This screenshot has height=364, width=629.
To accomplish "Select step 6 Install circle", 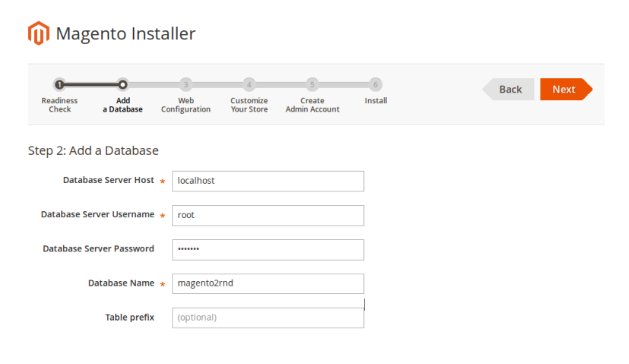I will click(x=376, y=84).
